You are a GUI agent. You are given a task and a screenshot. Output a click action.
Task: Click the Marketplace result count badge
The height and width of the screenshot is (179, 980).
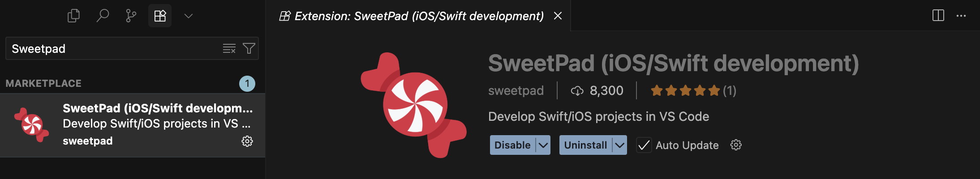point(247,84)
